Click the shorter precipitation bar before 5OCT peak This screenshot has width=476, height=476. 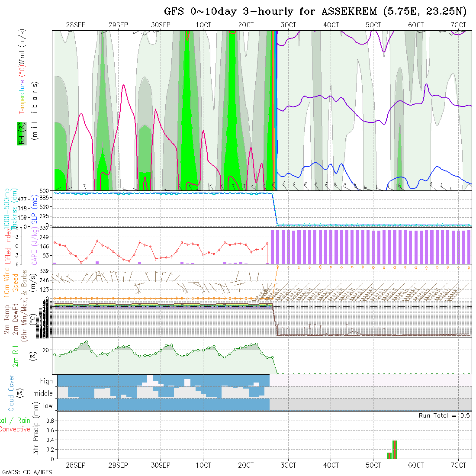click(389, 455)
